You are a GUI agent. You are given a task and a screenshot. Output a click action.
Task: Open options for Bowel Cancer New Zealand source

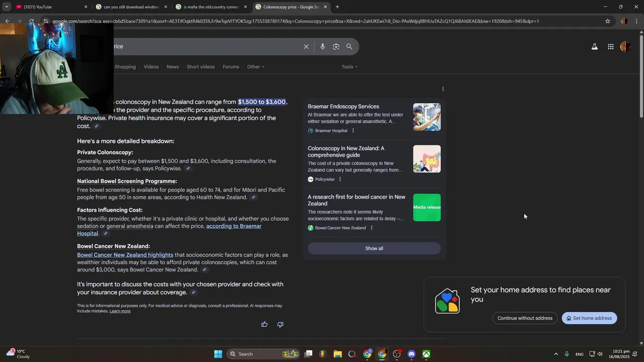pyautogui.click(x=371, y=228)
